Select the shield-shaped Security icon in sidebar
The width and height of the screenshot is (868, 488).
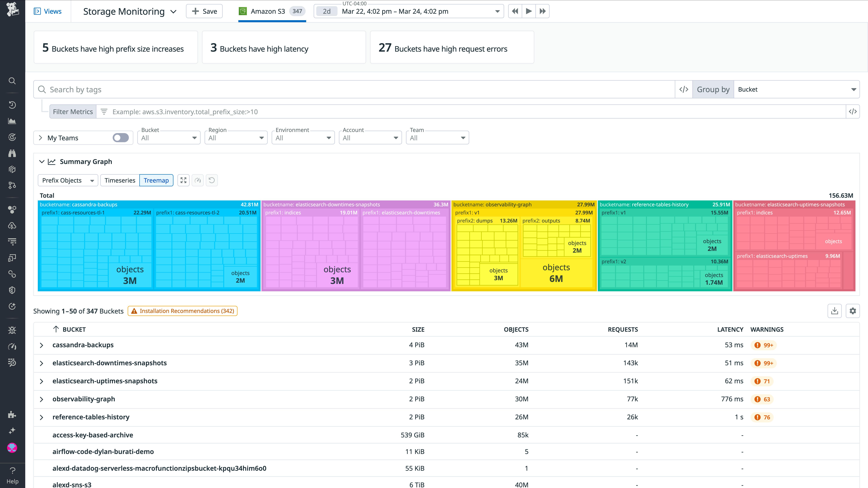pyautogui.click(x=12, y=290)
